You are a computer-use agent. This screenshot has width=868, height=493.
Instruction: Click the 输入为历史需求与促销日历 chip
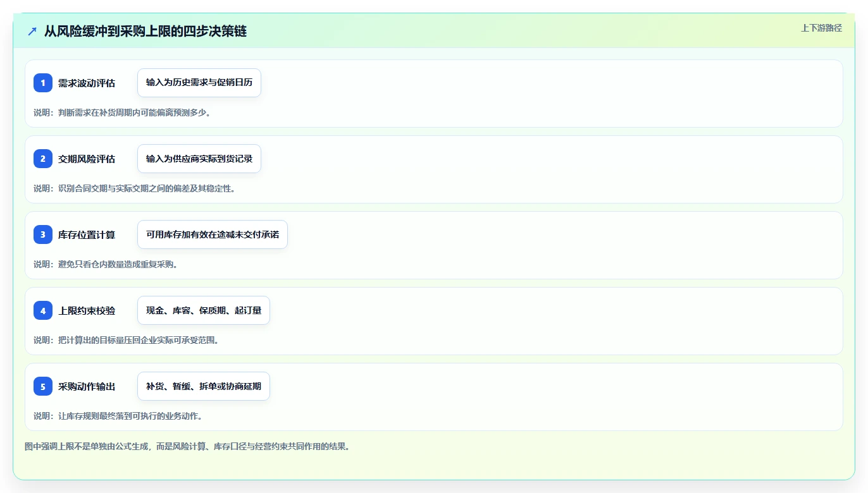[x=199, y=83]
